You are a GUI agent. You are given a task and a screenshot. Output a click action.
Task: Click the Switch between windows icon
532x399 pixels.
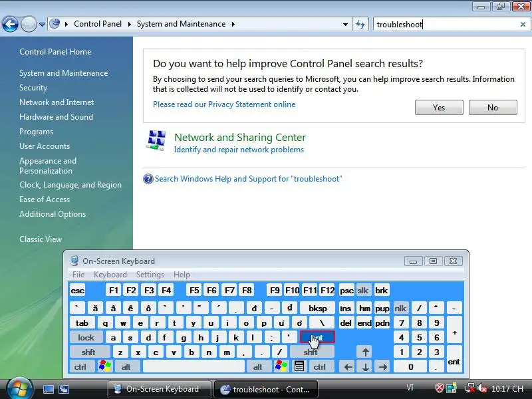coord(63,389)
